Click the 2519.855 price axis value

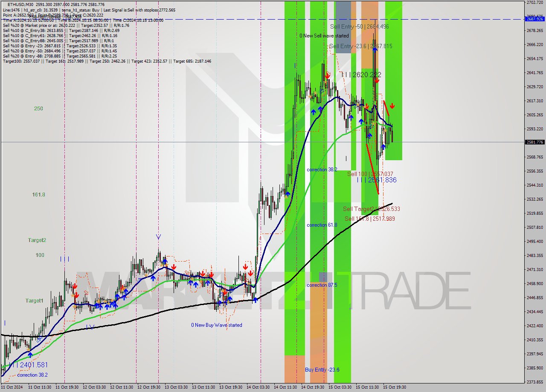click(x=534, y=213)
